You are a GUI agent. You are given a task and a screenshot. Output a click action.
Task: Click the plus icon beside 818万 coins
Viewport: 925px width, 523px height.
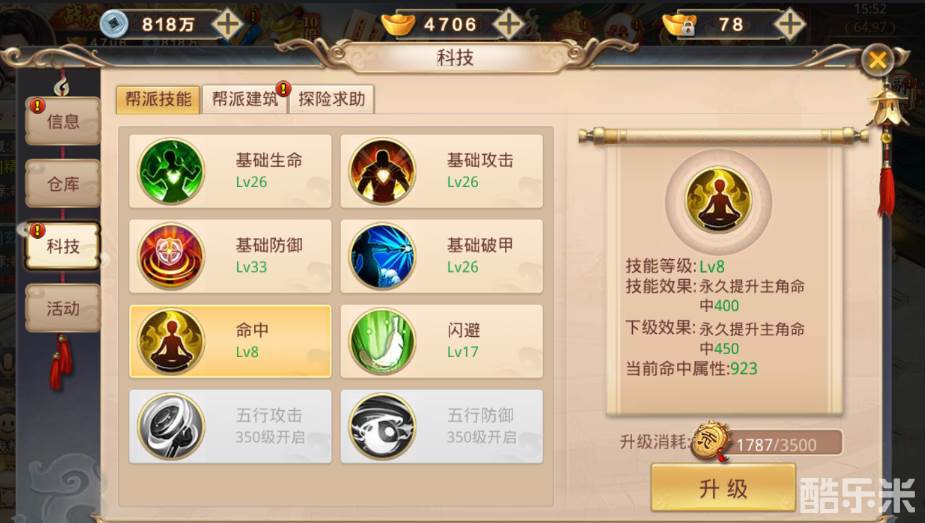coord(227,25)
